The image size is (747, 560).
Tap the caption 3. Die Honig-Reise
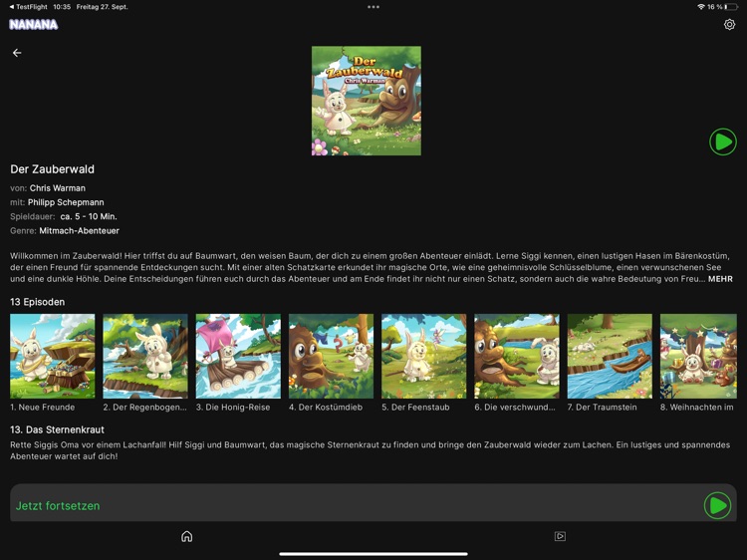[233, 407]
